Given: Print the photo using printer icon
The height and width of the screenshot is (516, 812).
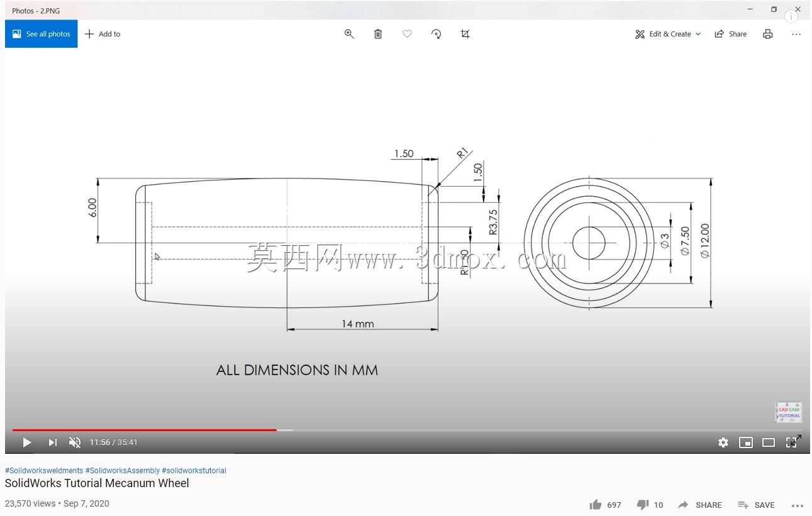Looking at the screenshot, I should [x=768, y=34].
